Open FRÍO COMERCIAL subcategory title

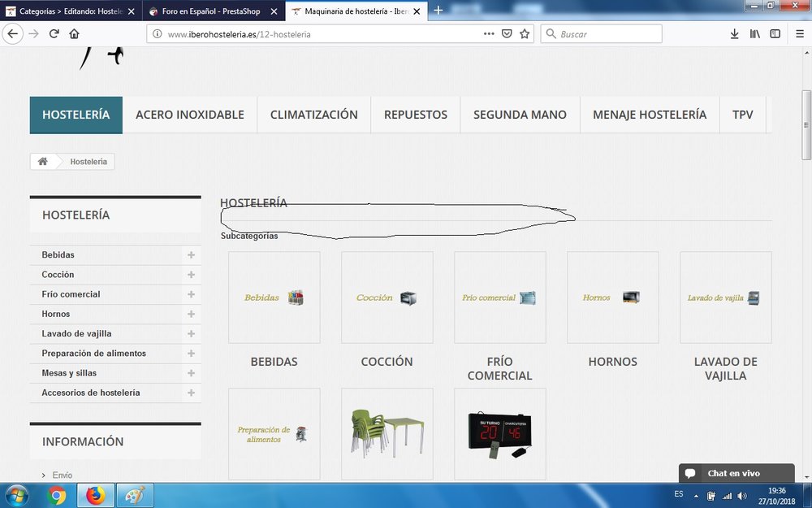tap(499, 368)
